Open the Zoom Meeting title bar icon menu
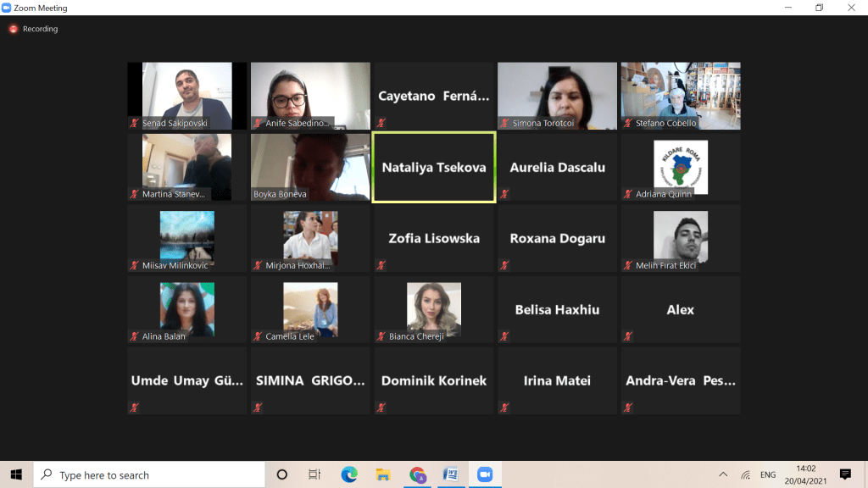Screen dimensions: 868x488 tap(8, 8)
